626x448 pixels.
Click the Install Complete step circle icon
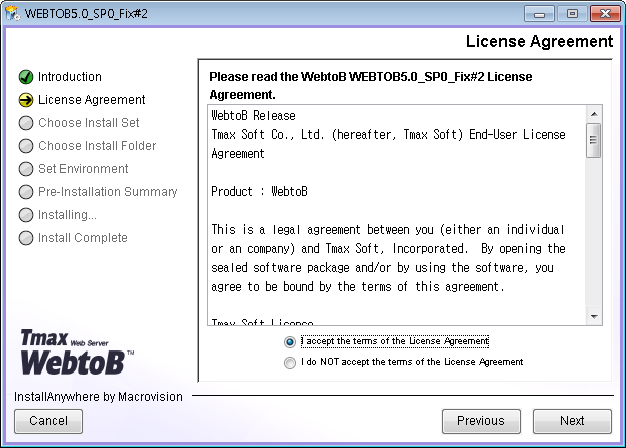26,238
